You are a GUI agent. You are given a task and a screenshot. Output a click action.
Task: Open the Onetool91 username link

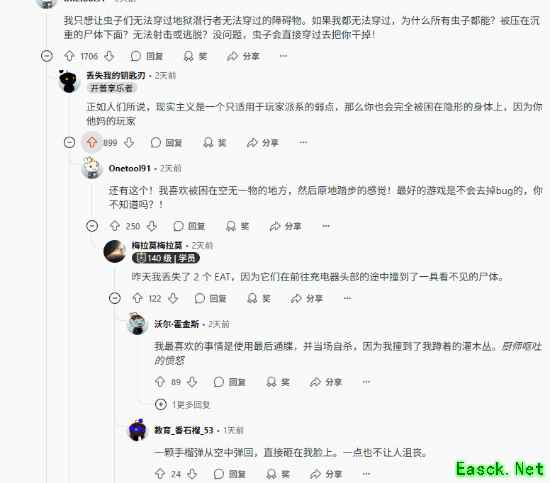click(129, 168)
